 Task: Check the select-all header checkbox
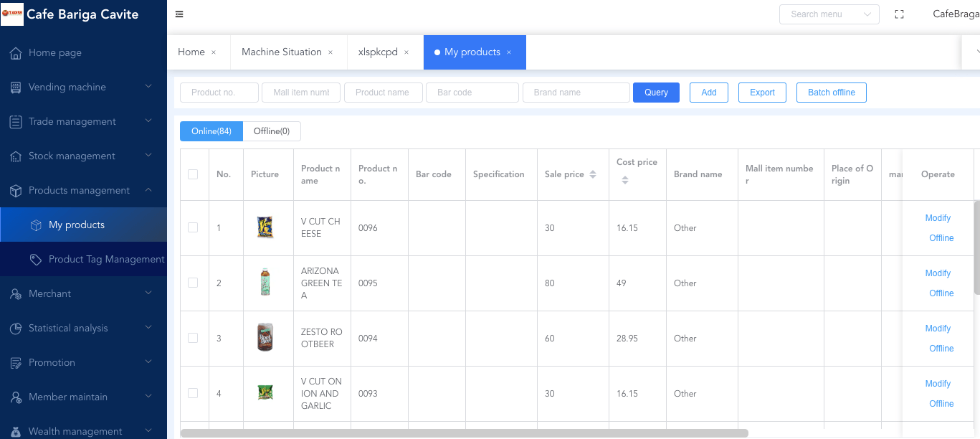point(193,174)
